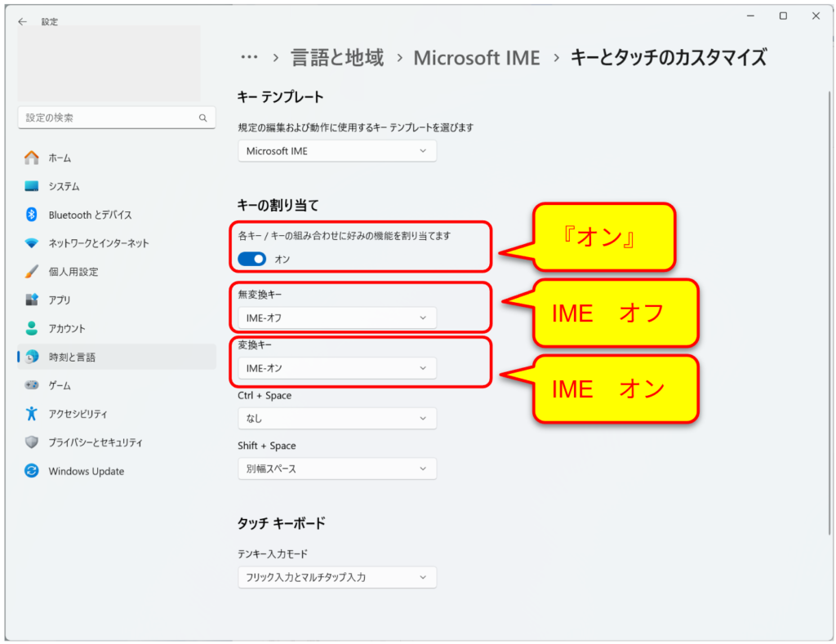The height and width of the screenshot is (644, 836).
Task: Click the キーの割り当て heading
Action: coord(278,205)
